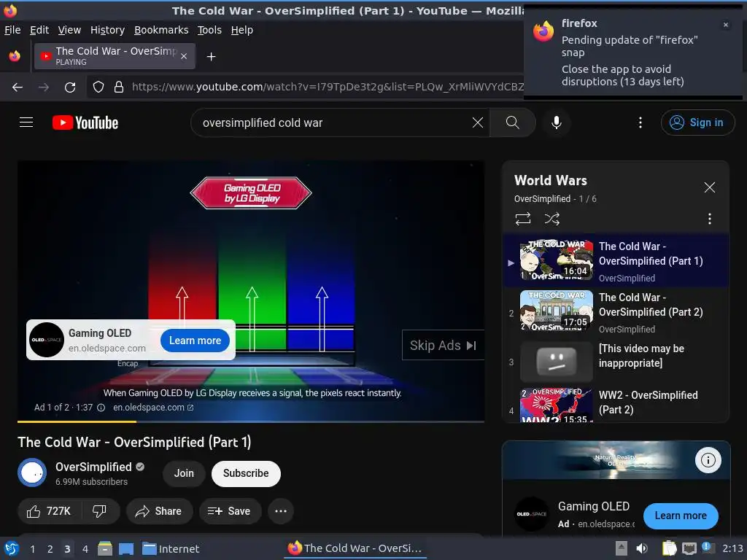Screen dimensions: 747x560
Task: Go back one page
Action: pos(18,87)
